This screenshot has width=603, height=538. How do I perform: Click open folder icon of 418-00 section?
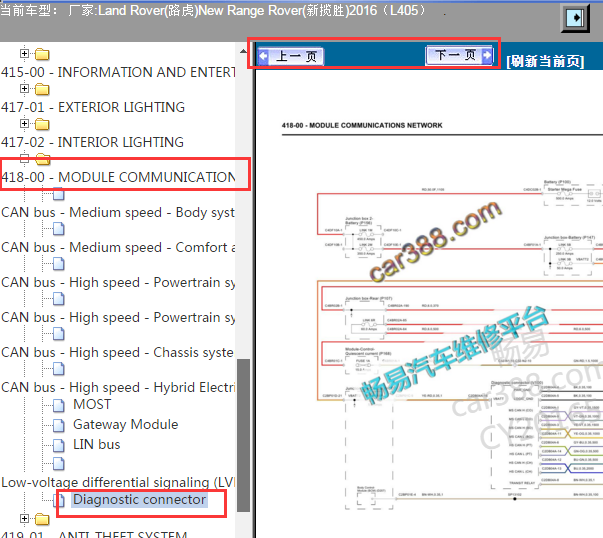43,159
